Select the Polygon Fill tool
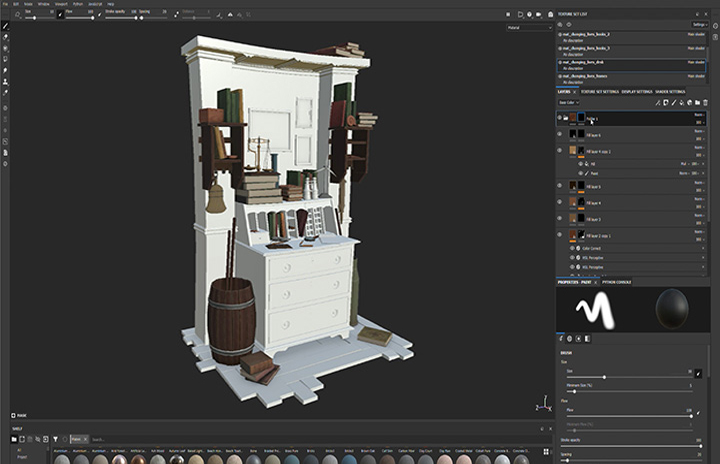The height and width of the screenshot is (464, 720). [6, 59]
